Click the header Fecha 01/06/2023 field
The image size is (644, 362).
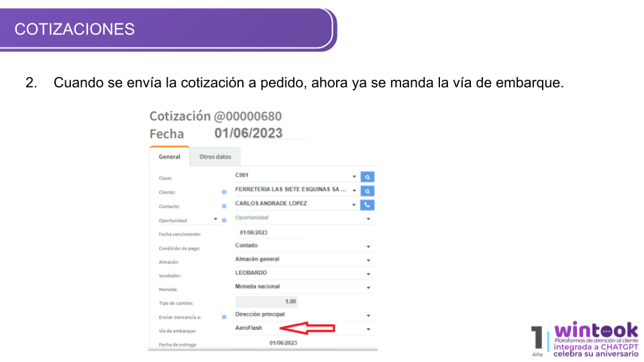click(260, 133)
